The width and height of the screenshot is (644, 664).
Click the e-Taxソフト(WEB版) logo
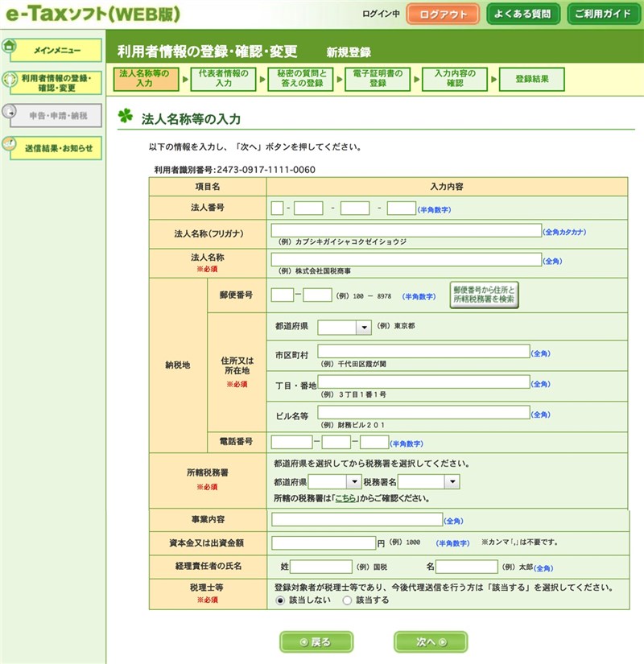[x=93, y=14]
